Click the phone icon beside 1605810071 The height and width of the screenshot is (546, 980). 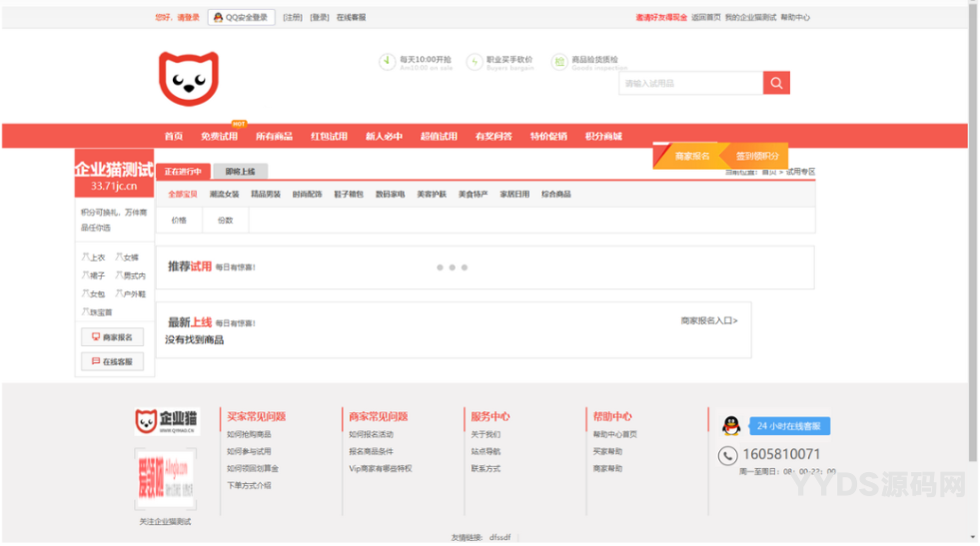[727, 456]
